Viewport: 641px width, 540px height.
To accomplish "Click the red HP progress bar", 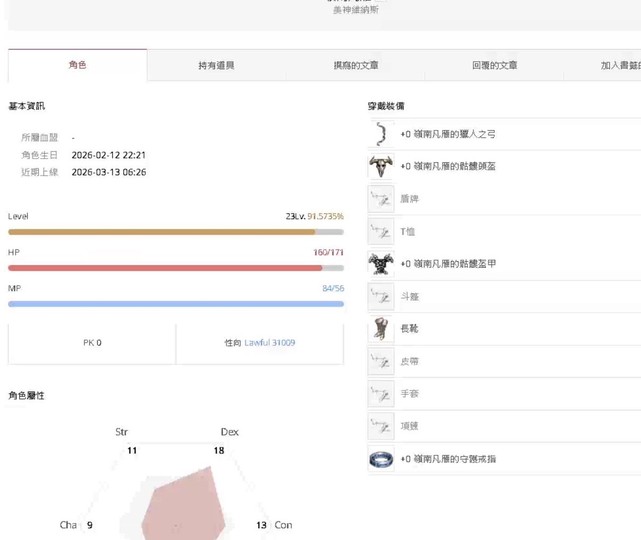I will point(175,268).
